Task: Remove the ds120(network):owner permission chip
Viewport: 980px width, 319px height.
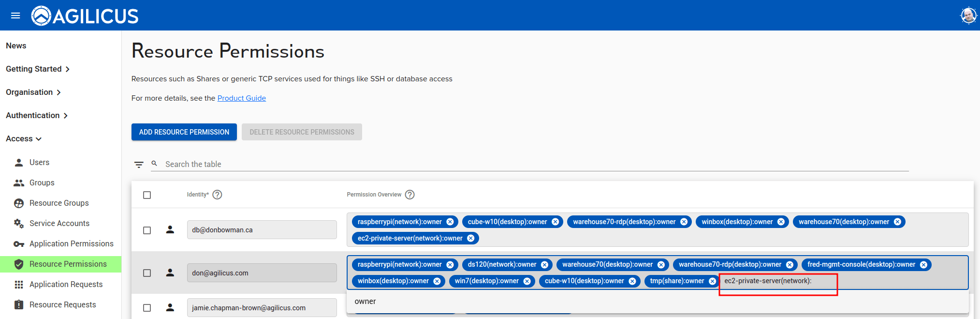Action: pos(544,265)
